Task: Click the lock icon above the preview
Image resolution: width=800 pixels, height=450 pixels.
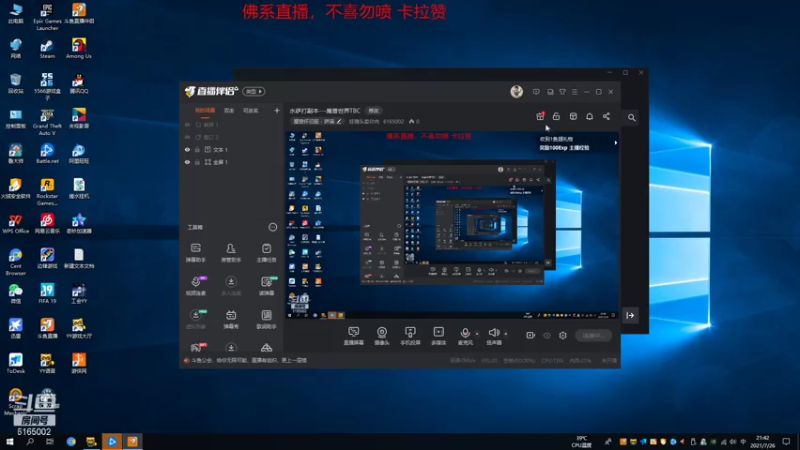Action: tap(556, 116)
